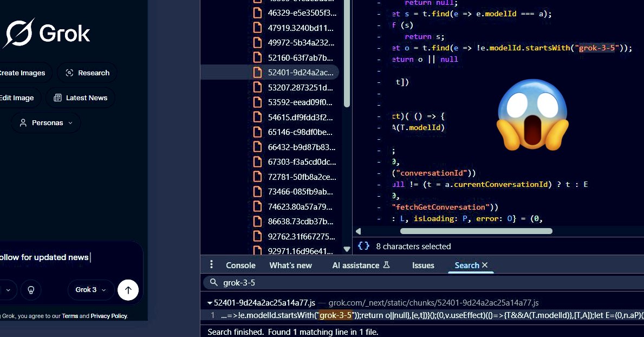The height and width of the screenshot is (337, 644).
Task: Close the Search drawer tab
Action: [485, 265]
